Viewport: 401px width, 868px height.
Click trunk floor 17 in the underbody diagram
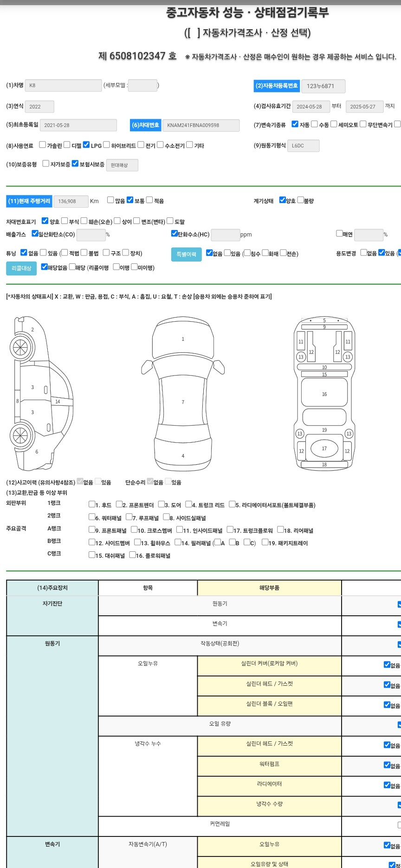point(324,448)
